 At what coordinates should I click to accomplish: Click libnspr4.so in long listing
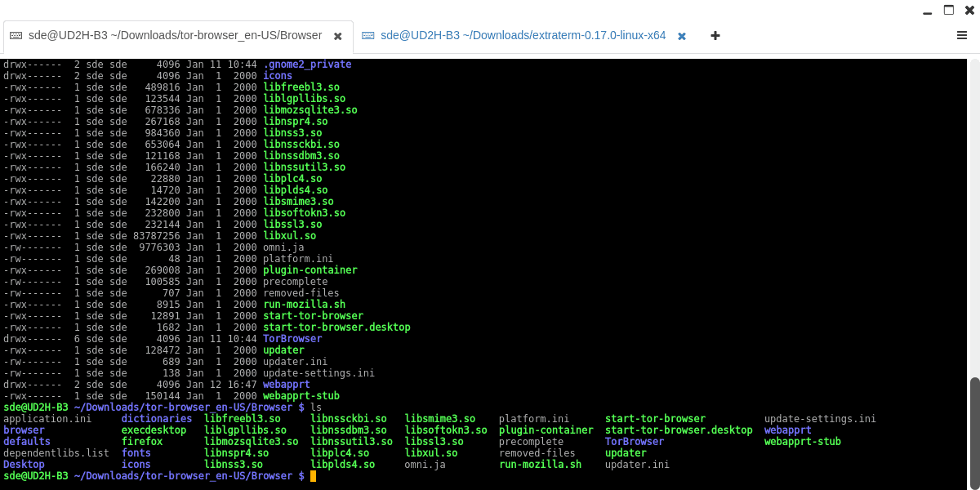click(296, 122)
